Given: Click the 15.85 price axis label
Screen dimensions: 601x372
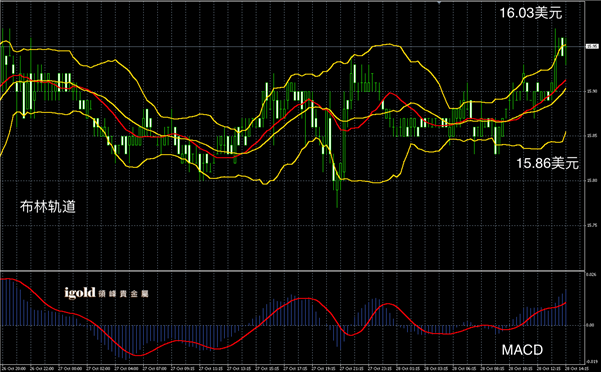Looking at the screenshot, I should tap(592, 136).
